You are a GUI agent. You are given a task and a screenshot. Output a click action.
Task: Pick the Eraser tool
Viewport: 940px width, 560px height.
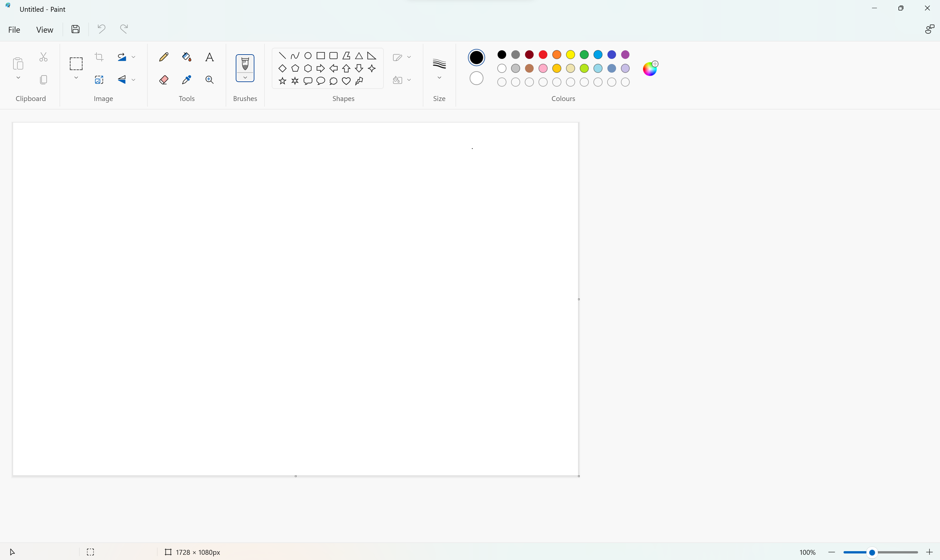[x=164, y=80]
